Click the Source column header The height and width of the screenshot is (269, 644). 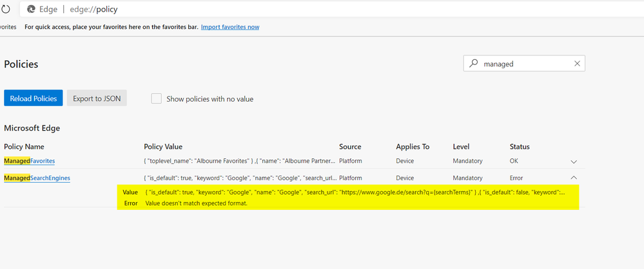350,146
